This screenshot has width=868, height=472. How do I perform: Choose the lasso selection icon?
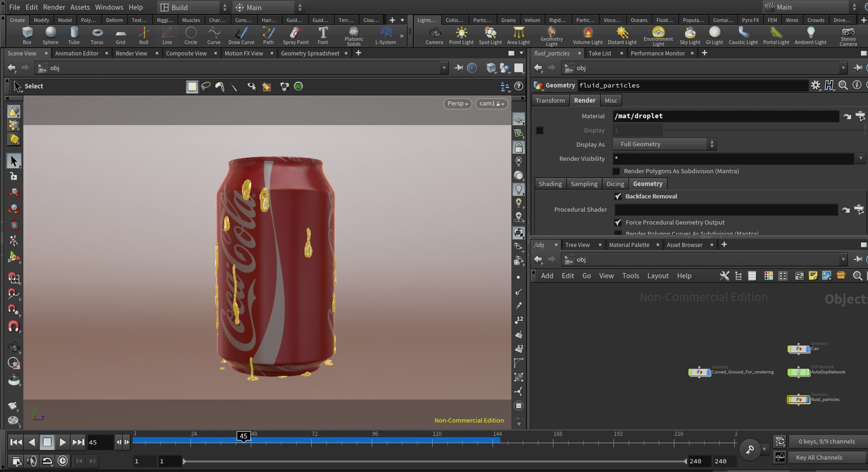[x=206, y=86]
